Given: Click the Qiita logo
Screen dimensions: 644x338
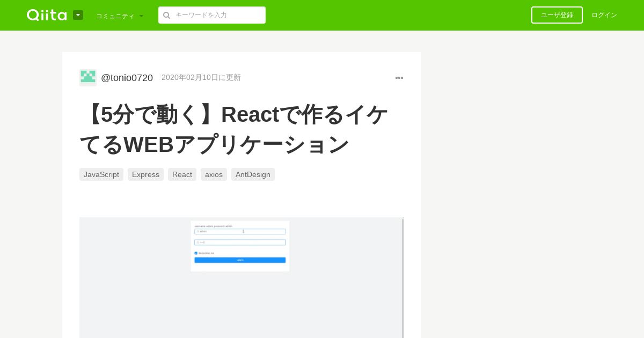Looking at the screenshot, I should [x=47, y=15].
